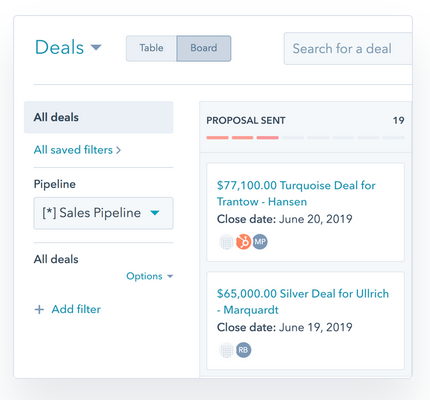The image size is (430, 400).
Task: Open the Deals title dropdown arrow
Action: coord(96,47)
